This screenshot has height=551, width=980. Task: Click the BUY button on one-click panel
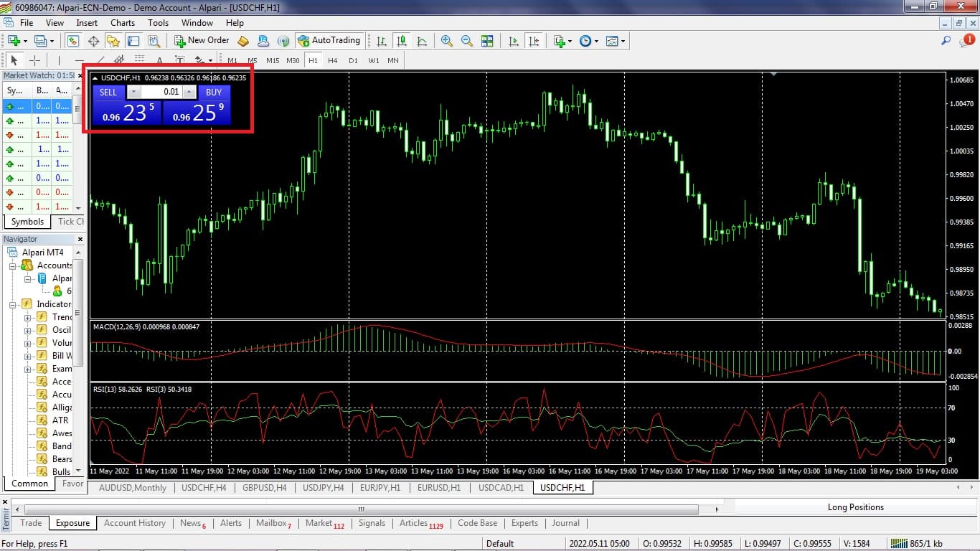coord(214,92)
